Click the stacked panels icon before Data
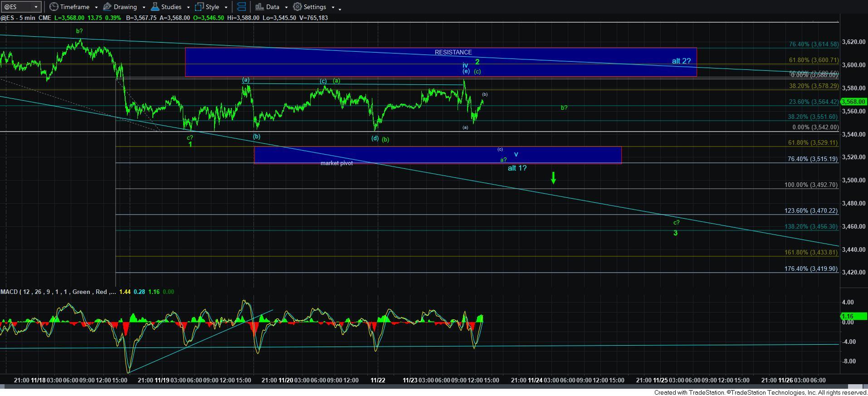The image size is (868, 396). tap(242, 7)
